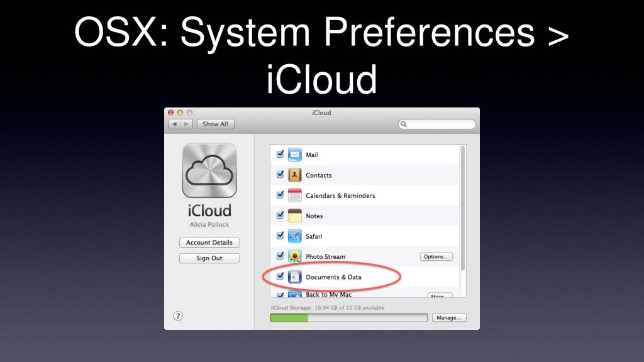Uncheck the Mail checkbox
644x362 pixels.
pyautogui.click(x=280, y=155)
